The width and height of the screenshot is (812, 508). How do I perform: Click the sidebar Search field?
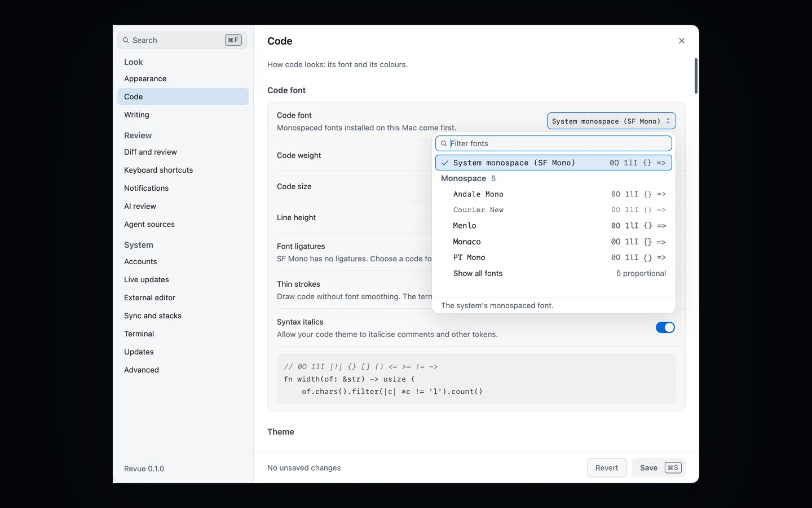click(x=182, y=40)
